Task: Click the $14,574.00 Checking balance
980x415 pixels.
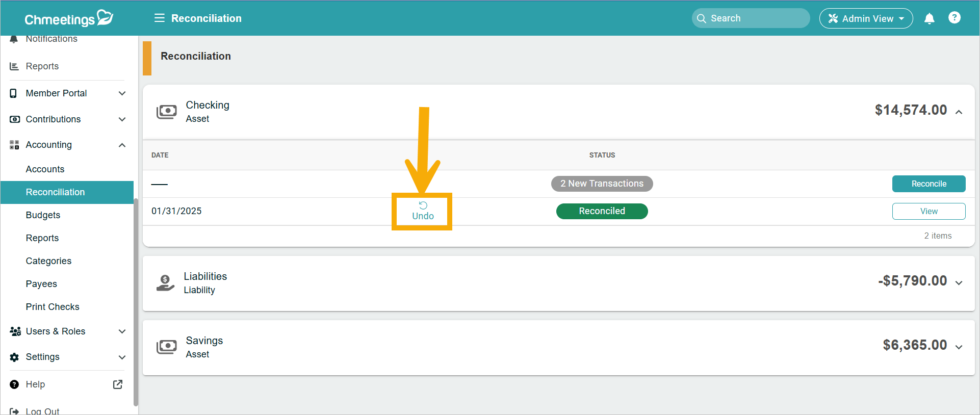Action: click(x=911, y=110)
